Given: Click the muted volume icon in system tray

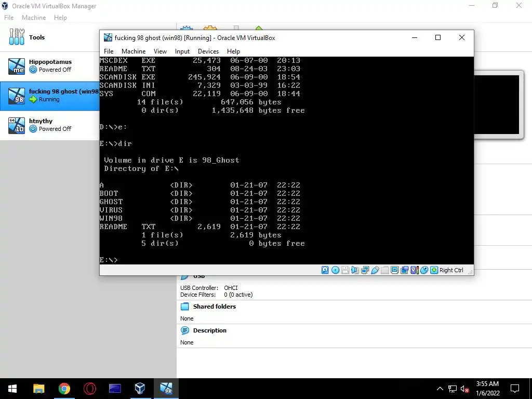Looking at the screenshot, I should pos(464,389).
